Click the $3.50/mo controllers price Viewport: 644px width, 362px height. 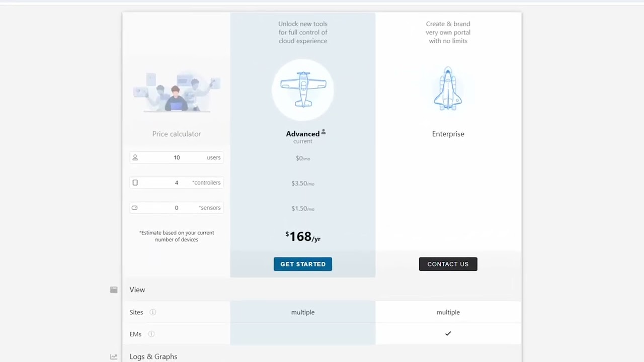[x=303, y=184]
